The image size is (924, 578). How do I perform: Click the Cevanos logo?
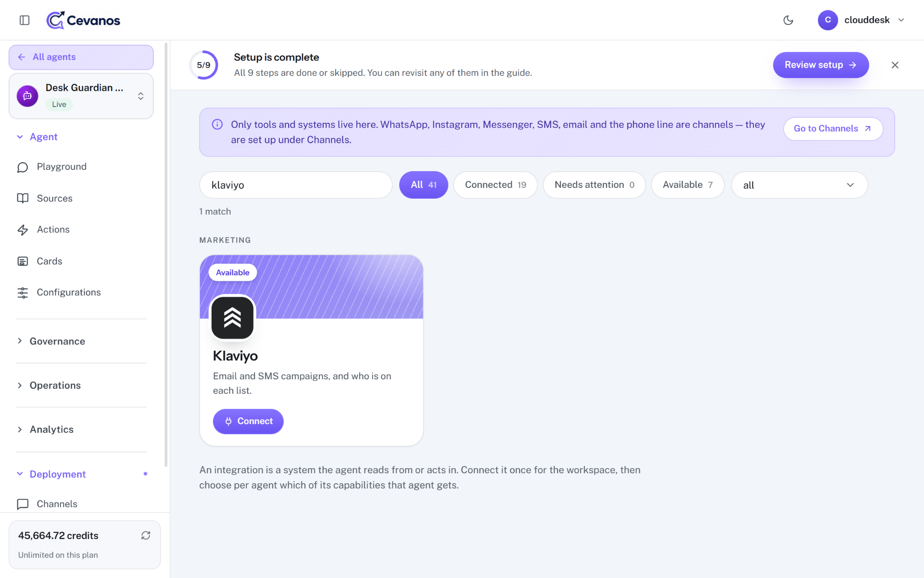(83, 20)
